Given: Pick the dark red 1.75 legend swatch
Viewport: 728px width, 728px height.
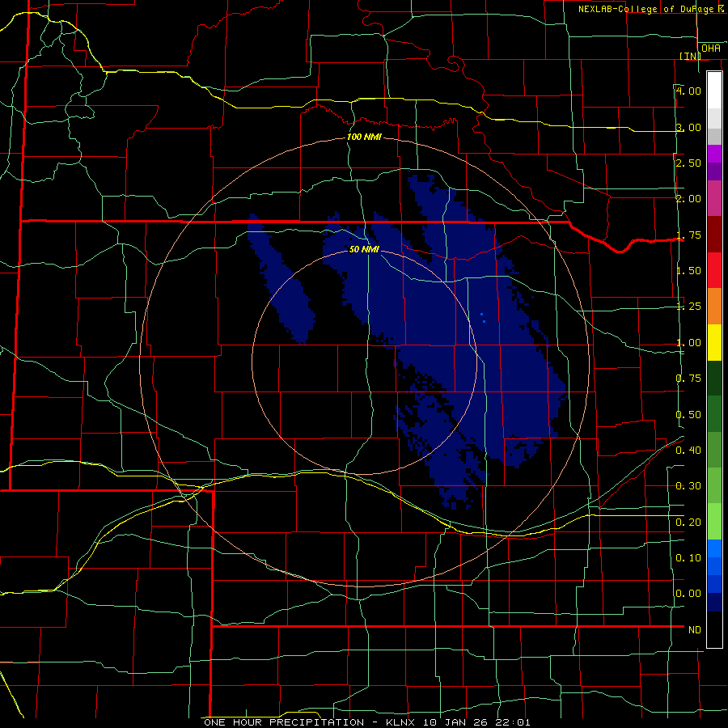Looking at the screenshot, I should tap(714, 235).
